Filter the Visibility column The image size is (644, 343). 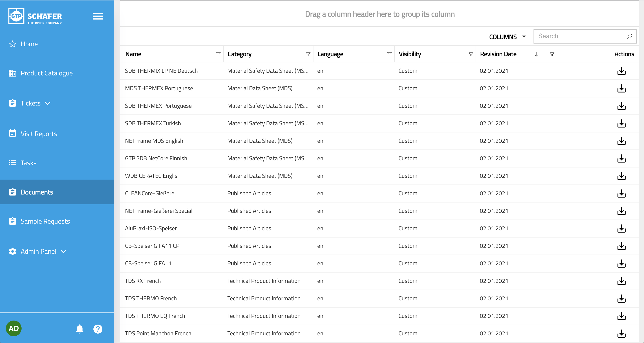(x=470, y=54)
